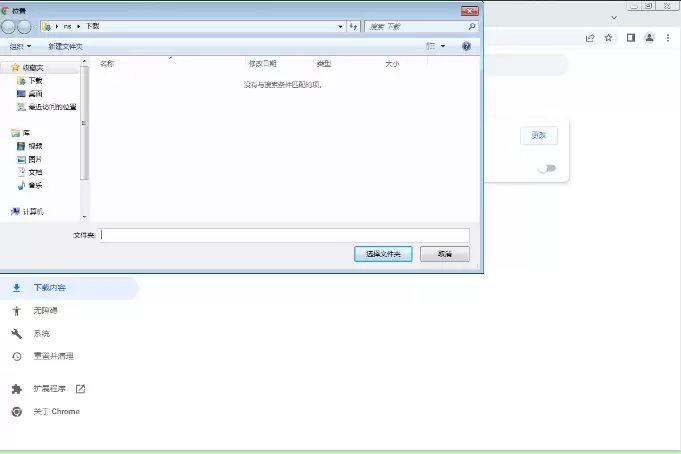Click the external link icon next to 扩展程序
Viewport: 681px width, 454px height.
coord(80,389)
